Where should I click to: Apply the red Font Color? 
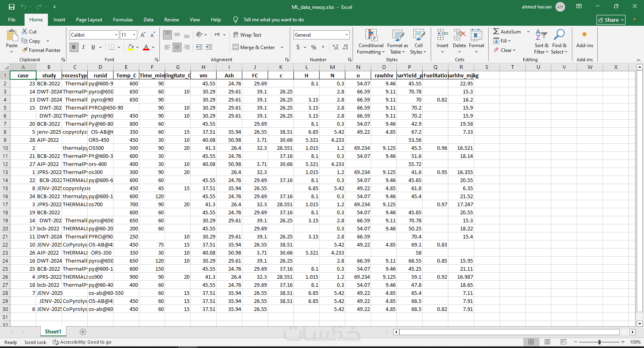click(x=146, y=47)
